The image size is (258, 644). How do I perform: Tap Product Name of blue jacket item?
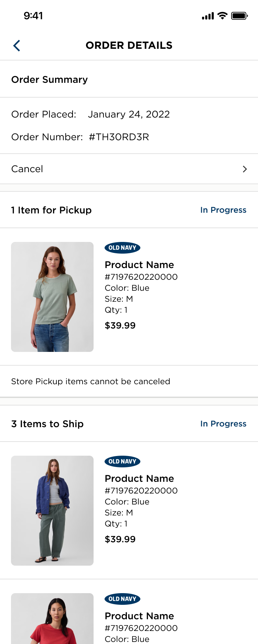click(x=139, y=479)
